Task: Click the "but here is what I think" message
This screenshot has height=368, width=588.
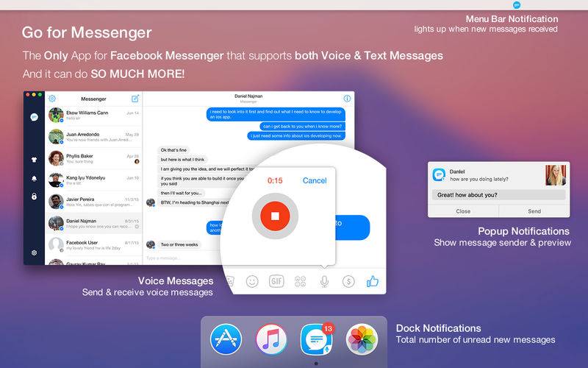Action: point(182,160)
